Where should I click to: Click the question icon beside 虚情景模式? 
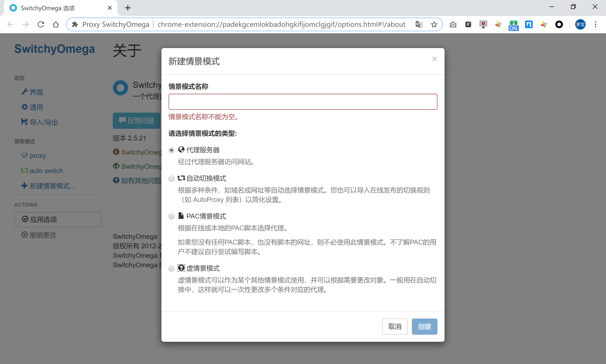click(181, 268)
